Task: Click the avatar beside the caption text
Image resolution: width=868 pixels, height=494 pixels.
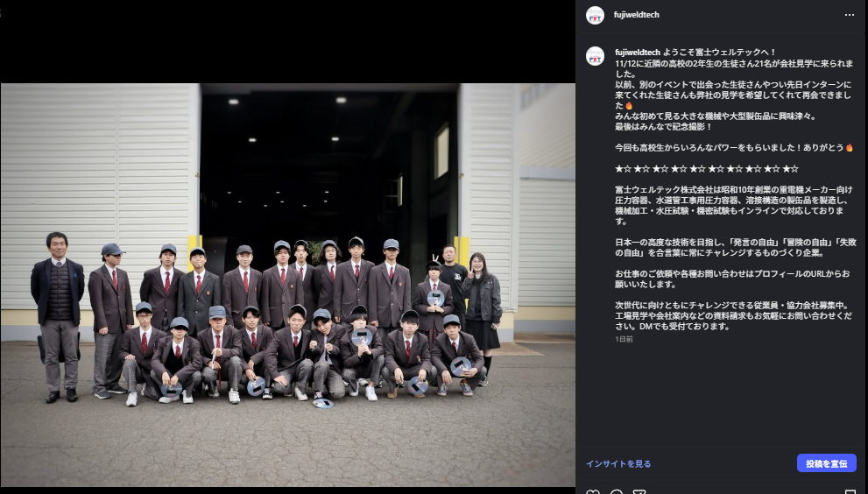Action: (595, 54)
